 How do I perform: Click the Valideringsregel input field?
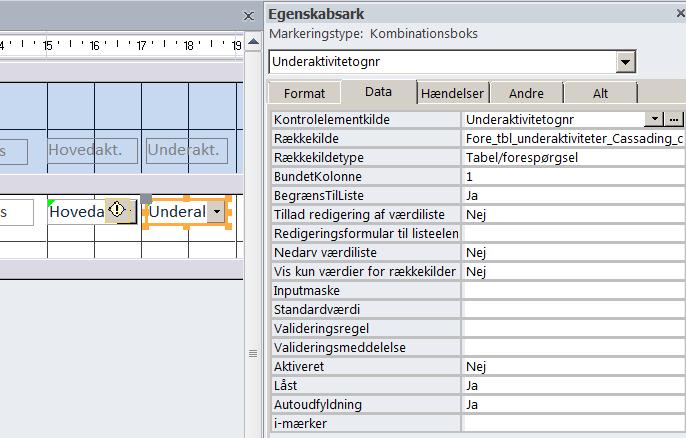coord(572,329)
